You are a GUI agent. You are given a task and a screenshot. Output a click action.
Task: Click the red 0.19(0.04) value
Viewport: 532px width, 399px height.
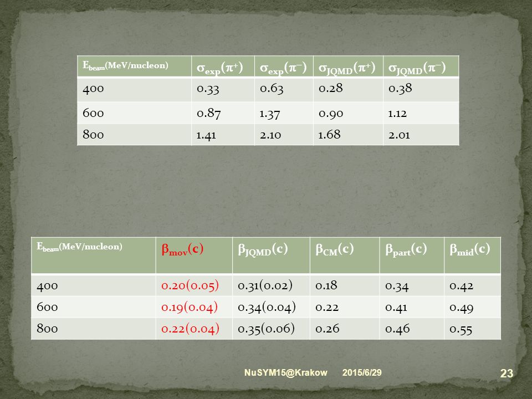pos(190,308)
